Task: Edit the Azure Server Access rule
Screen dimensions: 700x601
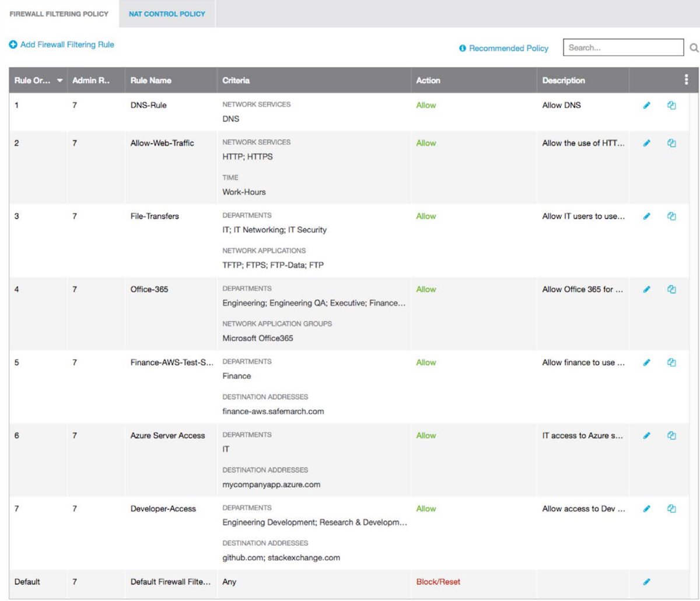Action: [646, 435]
